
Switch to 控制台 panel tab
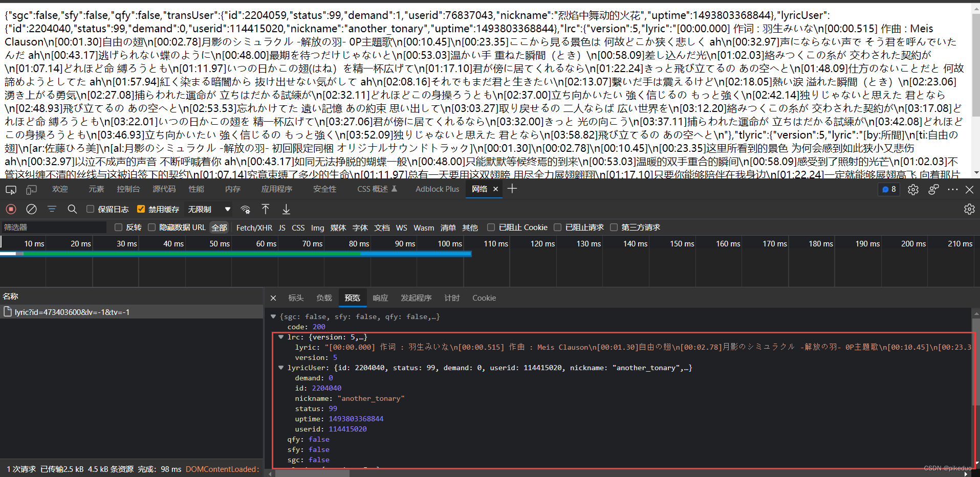[x=128, y=189]
